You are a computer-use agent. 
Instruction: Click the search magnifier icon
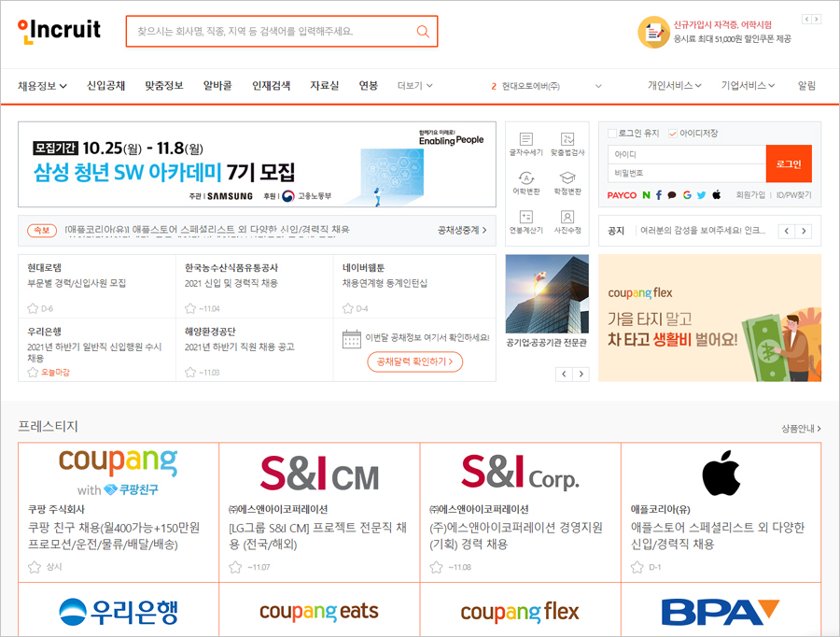423,32
